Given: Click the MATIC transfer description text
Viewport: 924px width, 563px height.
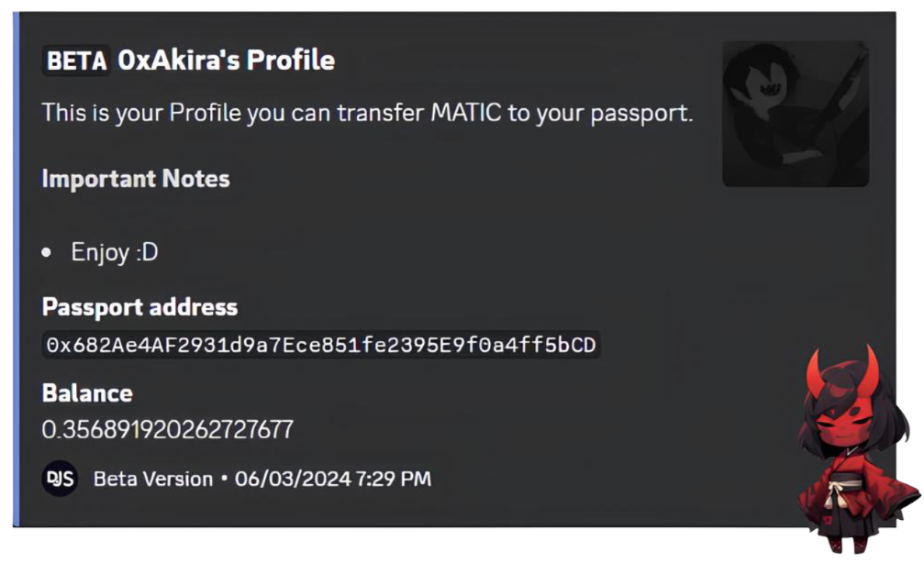Looking at the screenshot, I should 367,113.
